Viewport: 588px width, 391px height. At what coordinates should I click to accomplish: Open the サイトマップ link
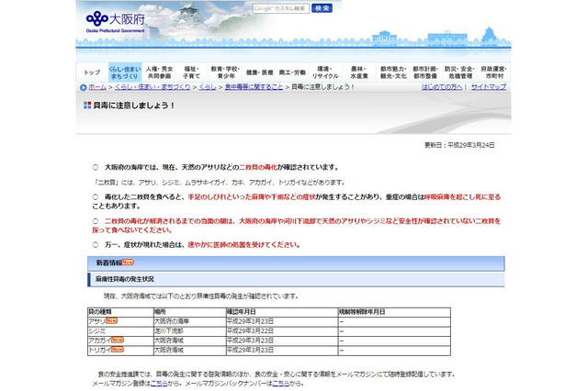[488, 87]
